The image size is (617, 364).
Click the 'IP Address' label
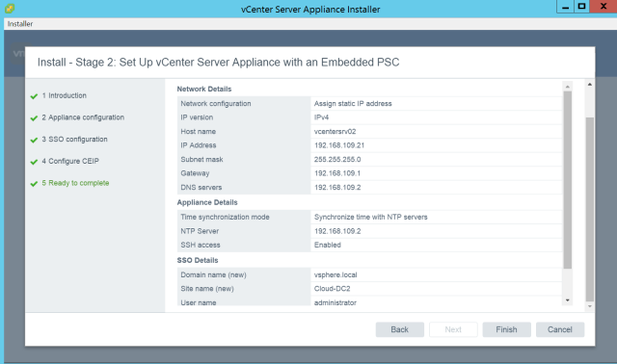point(199,145)
